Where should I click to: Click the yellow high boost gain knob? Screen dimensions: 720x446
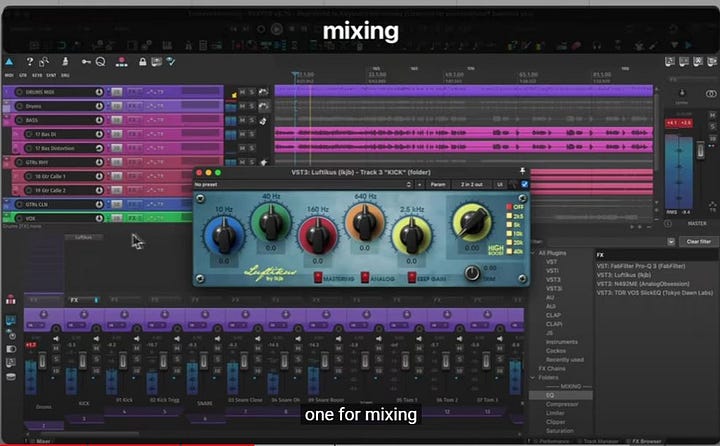pyautogui.click(x=472, y=222)
